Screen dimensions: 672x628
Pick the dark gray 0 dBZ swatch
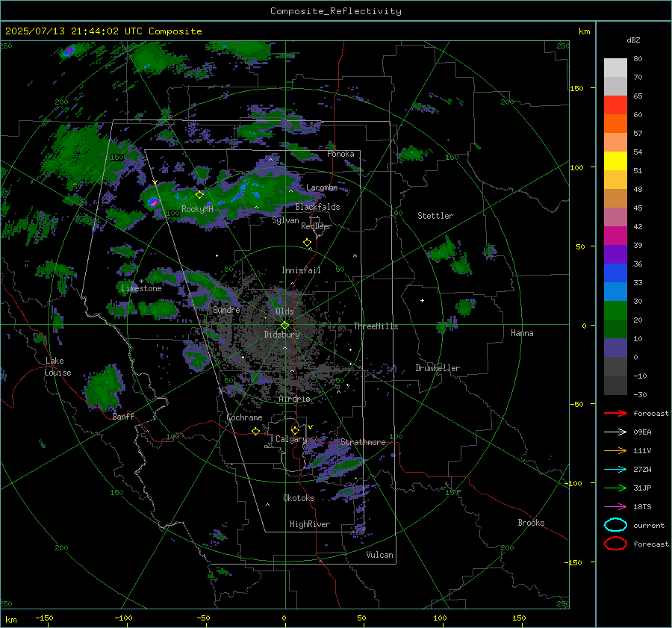tap(615, 366)
